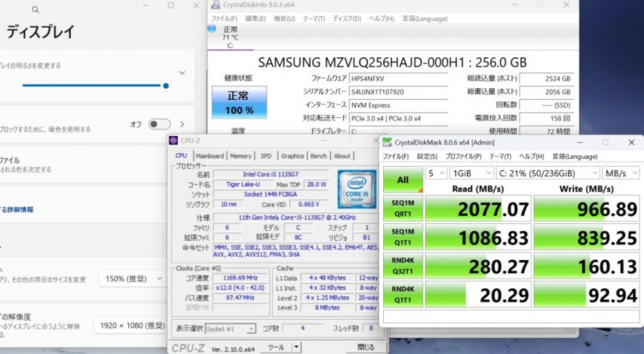Screen dimensions: 644x354
Task: Expand the brightness section chevron
Action: tap(182, 73)
